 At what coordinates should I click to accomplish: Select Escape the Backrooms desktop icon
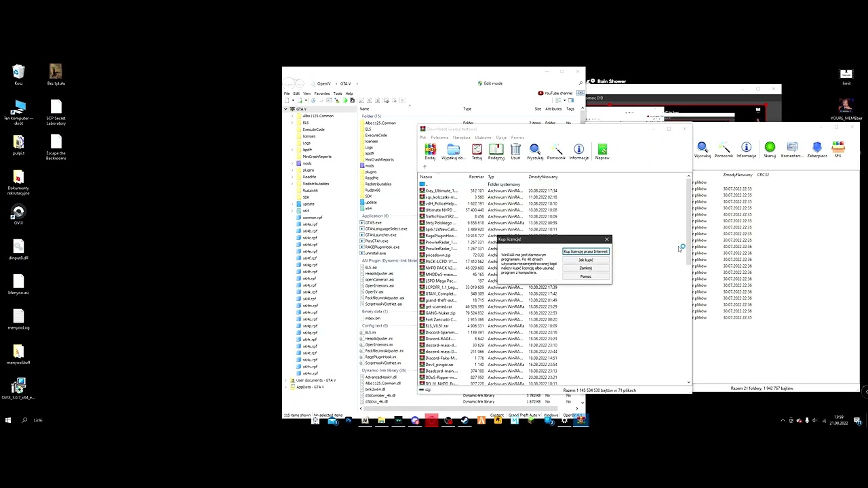tap(56, 148)
